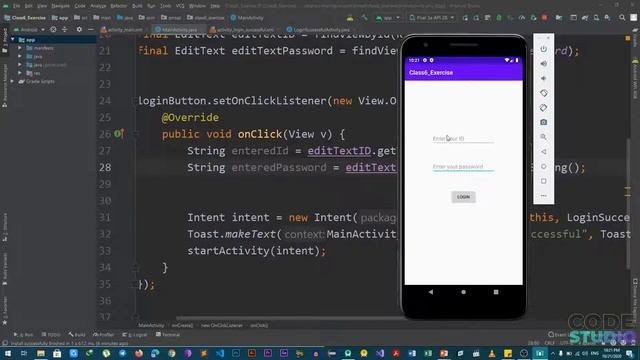Click the Search Everywhere magnifier icon
The image size is (640, 360).
622,18
